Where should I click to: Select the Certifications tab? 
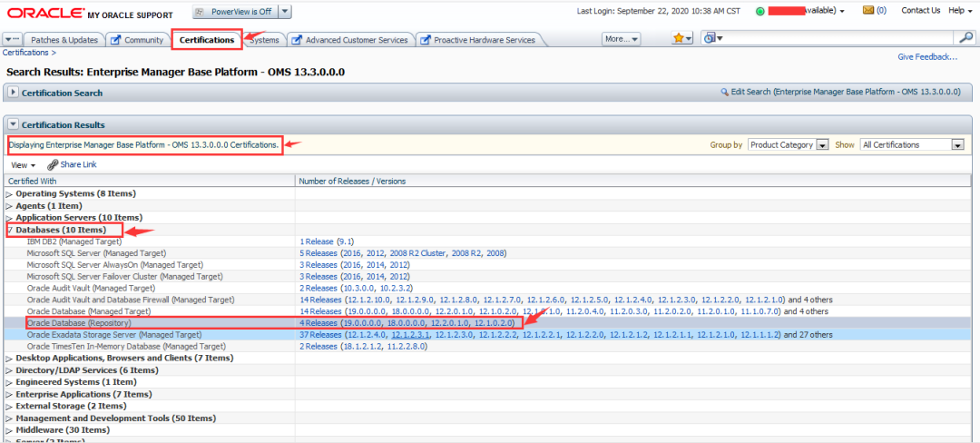click(x=207, y=40)
